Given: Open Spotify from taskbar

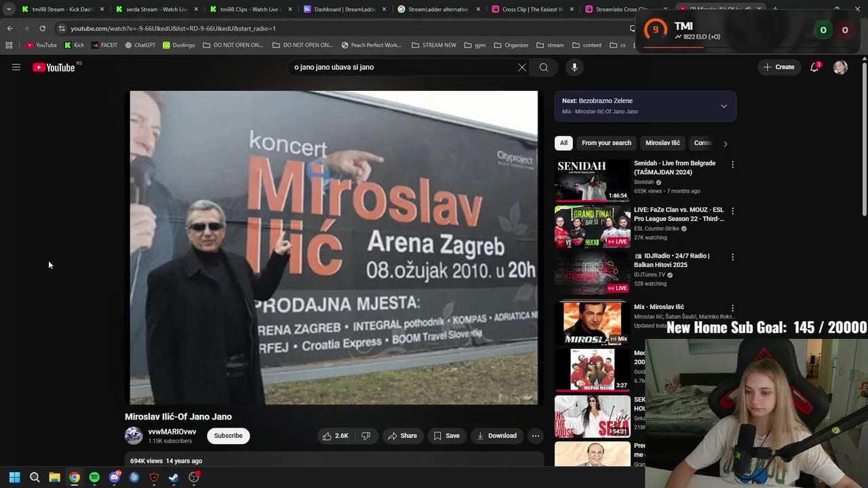Looking at the screenshot, I should pyautogui.click(x=94, y=477).
